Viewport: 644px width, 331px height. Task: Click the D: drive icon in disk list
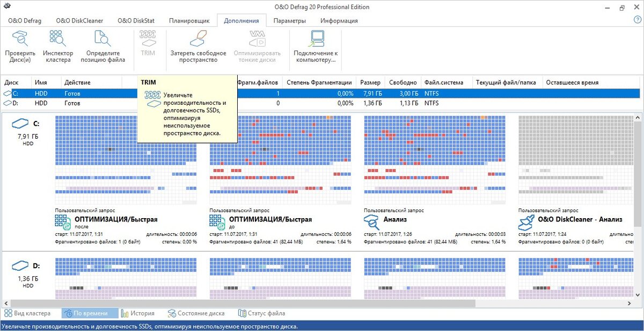tap(8, 103)
